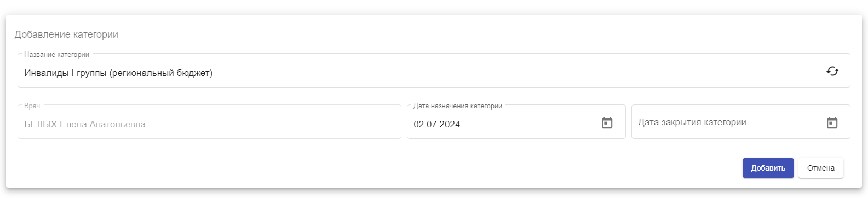Screen dimensions: 868x198
Task: Click the swap arrows icon in category name field
Action: 832,71
